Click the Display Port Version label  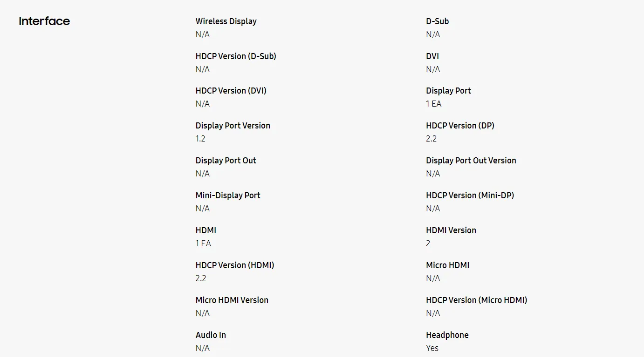pos(233,126)
